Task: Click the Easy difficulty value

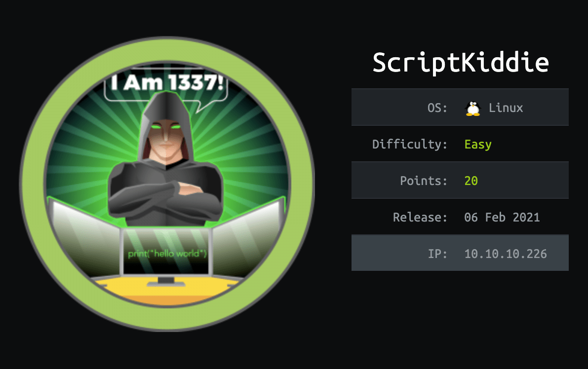Action: 478,145
